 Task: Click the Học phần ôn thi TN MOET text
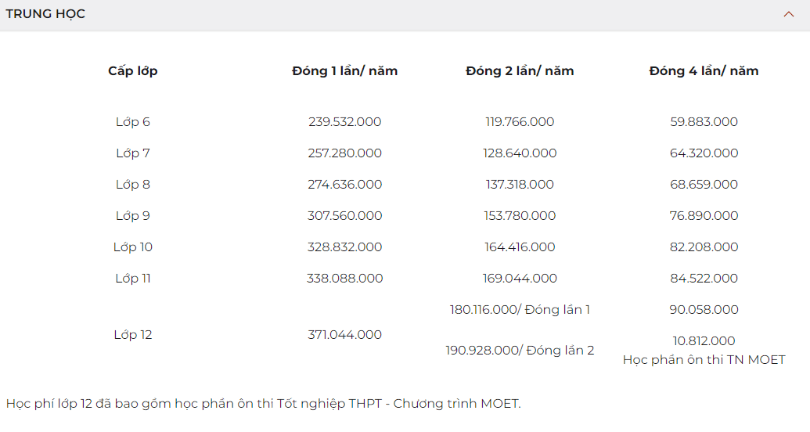(704, 359)
